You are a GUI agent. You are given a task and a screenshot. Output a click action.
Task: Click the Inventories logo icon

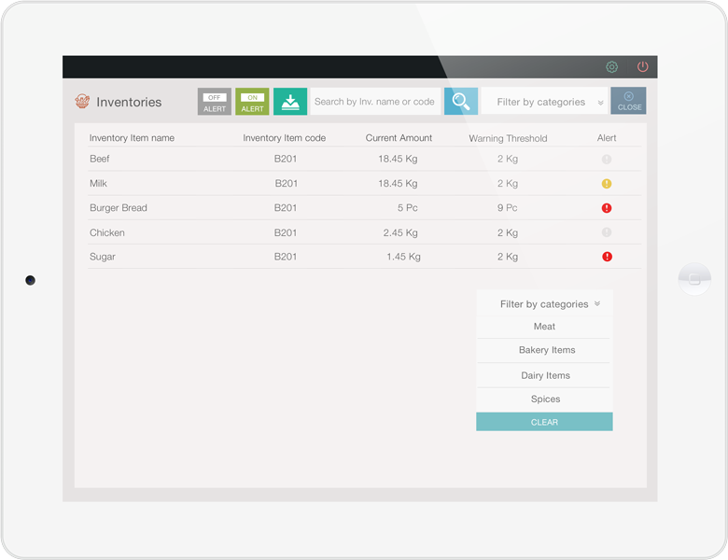point(82,102)
